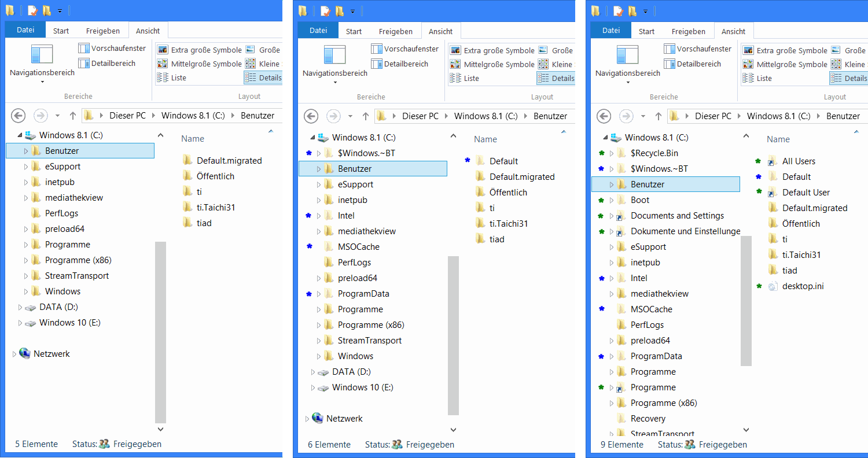Screen dimensions: 868x458
Task: Select Details layout in the rightmost window
Action: coord(848,78)
